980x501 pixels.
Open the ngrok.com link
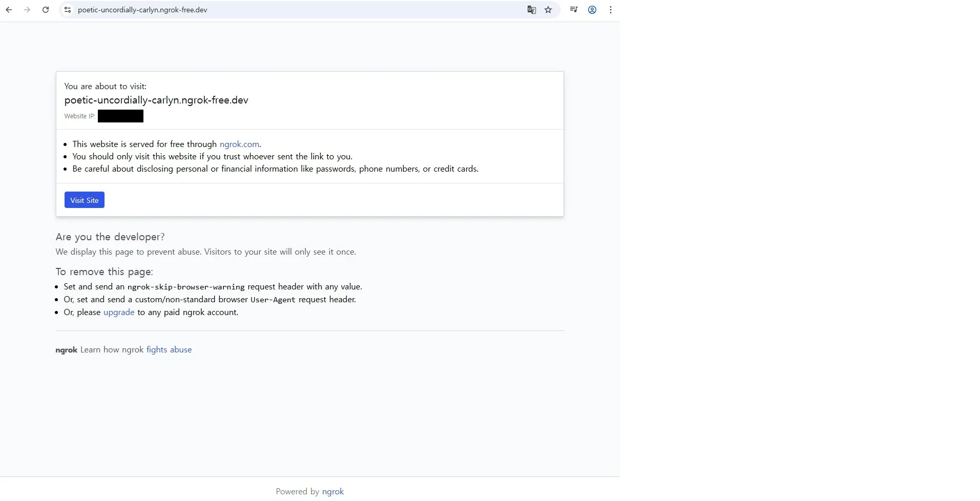239,144
